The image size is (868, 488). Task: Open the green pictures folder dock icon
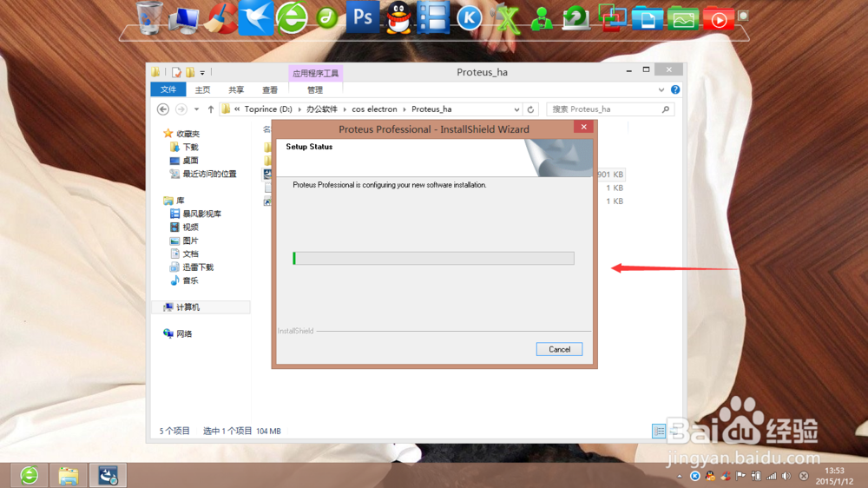click(x=682, y=18)
